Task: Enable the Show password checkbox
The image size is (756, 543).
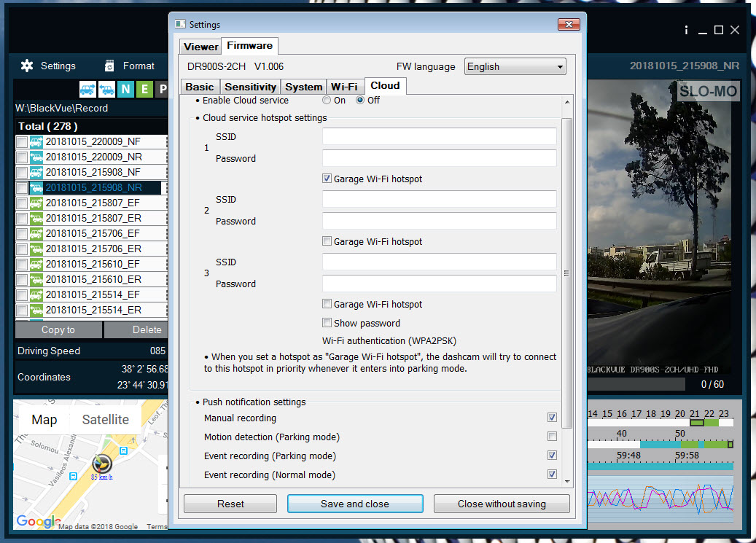Action: [x=327, y=323]
